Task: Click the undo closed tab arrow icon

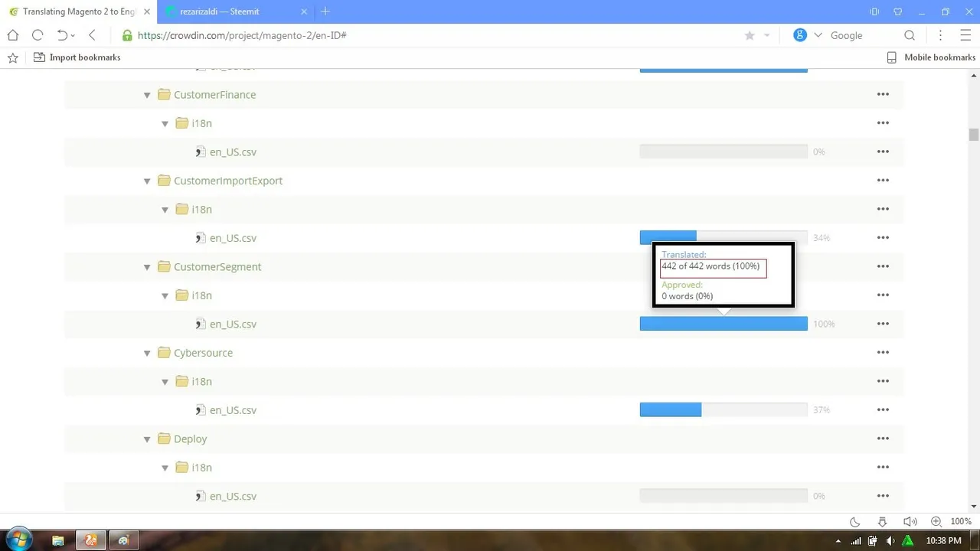Action: [62, 35]
